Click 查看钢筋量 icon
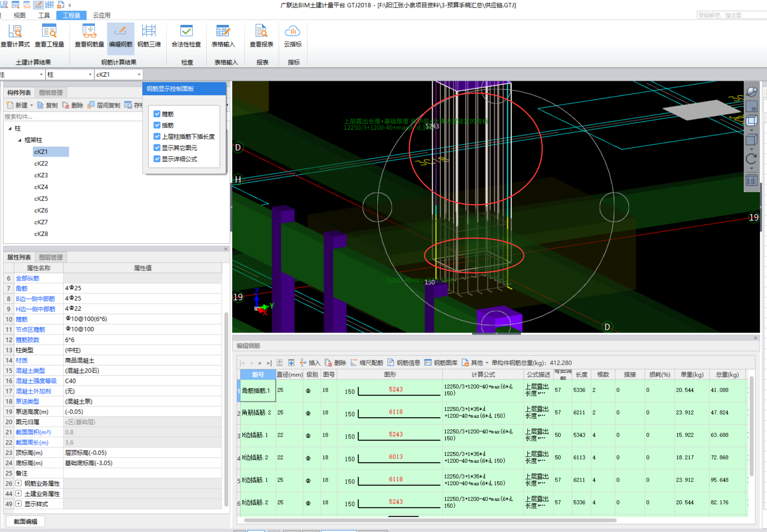 click(x=90, y=36)
